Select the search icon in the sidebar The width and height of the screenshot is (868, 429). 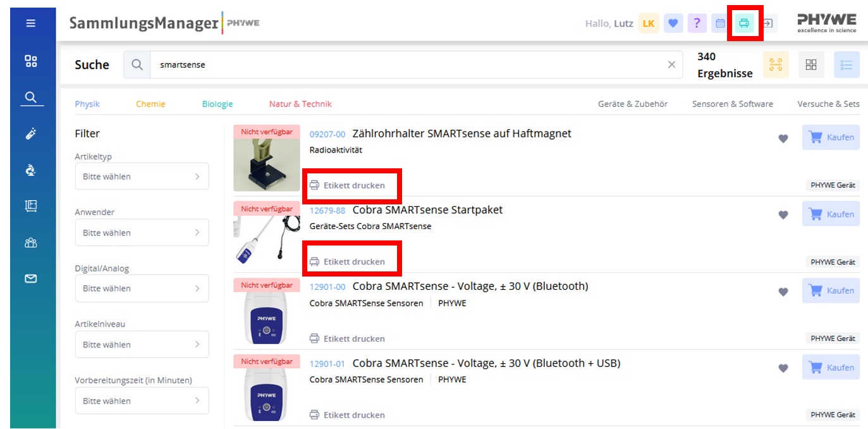[30, 97]
